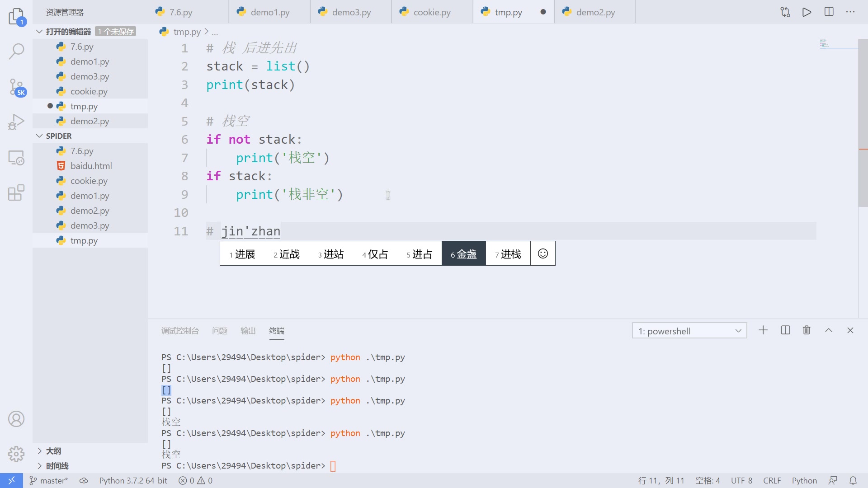
Task: Kill the active terminal with the trash icon
Action: (807, 330)
